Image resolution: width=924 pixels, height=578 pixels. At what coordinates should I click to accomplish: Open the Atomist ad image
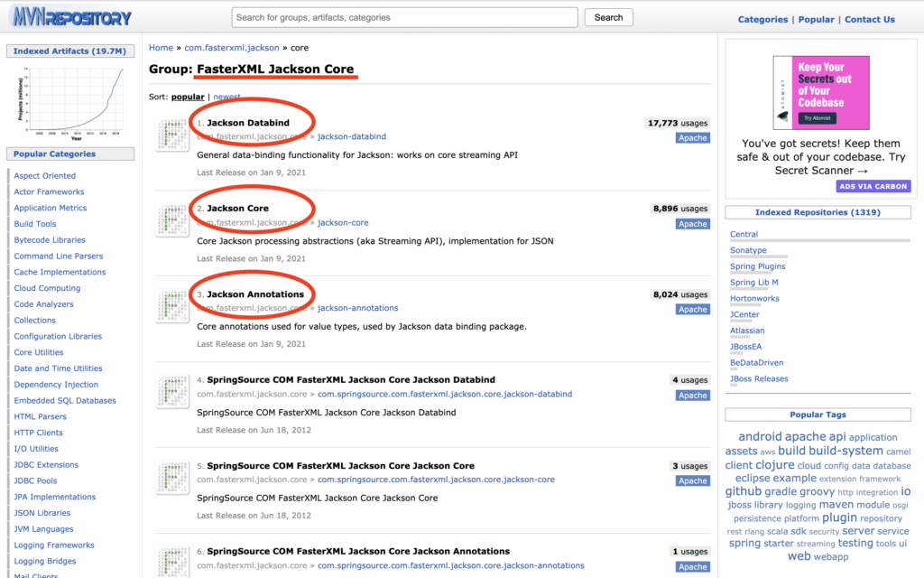coord(821,92)
